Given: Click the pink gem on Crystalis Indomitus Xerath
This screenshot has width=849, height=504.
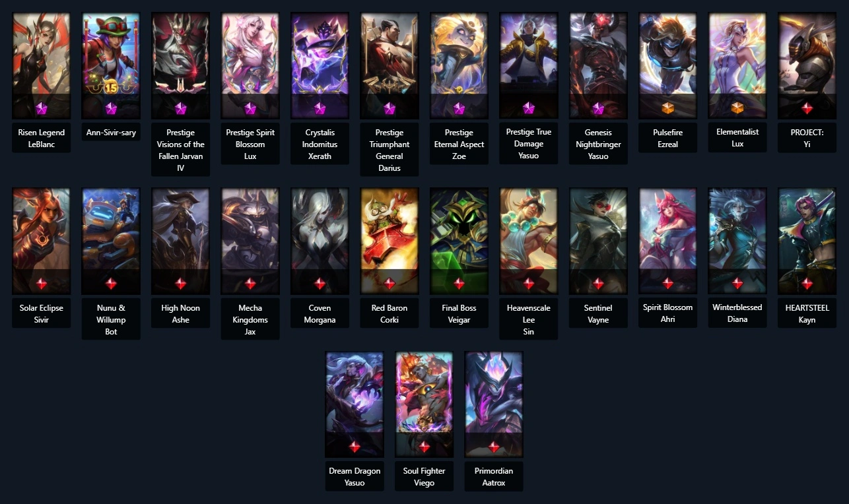Looking at the screenshot, I should pos(320,108).
